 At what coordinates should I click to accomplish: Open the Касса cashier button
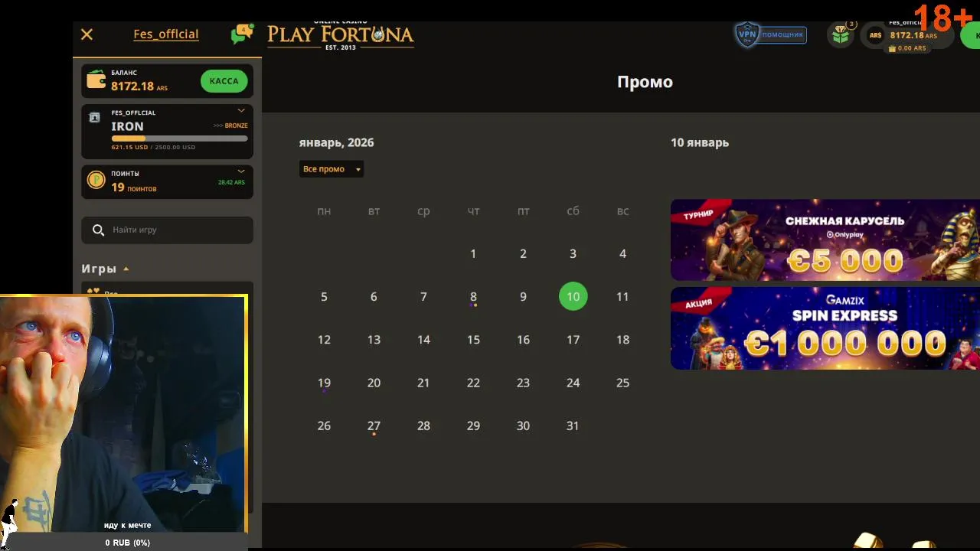pos(224,81)
